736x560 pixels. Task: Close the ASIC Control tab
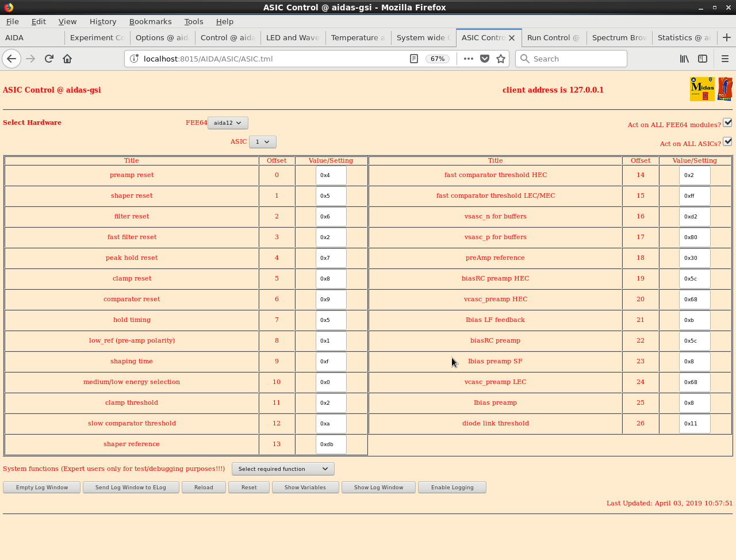(x=512, y=38)
